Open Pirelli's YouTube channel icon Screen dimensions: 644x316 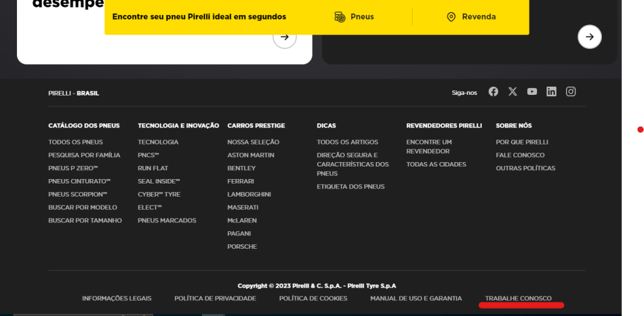point(532,92)
